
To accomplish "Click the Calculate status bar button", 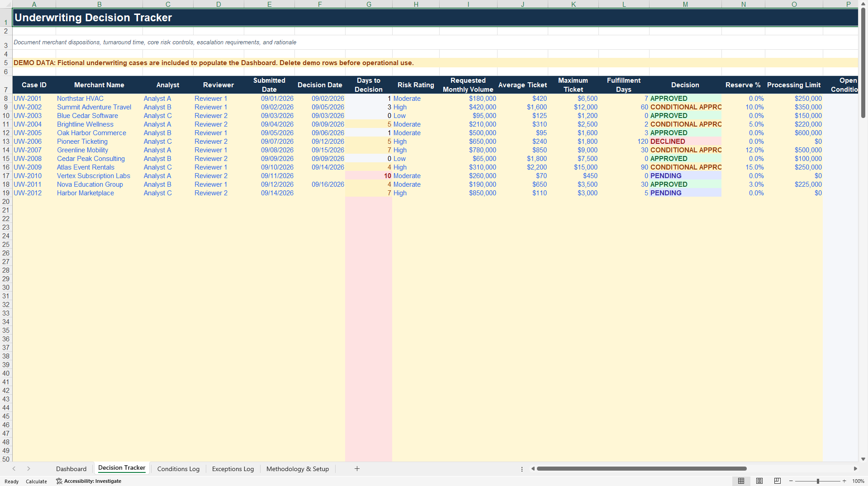I will pos(36,481).
